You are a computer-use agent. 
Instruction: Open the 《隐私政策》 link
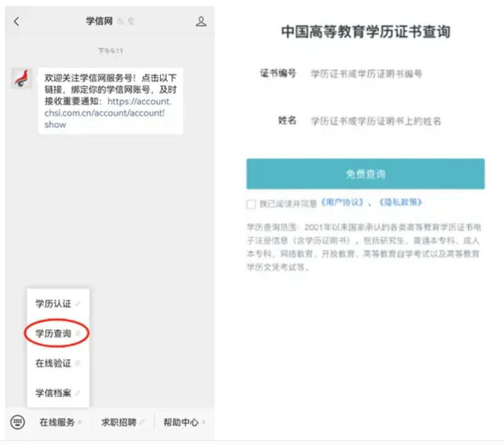coord(400,203)
